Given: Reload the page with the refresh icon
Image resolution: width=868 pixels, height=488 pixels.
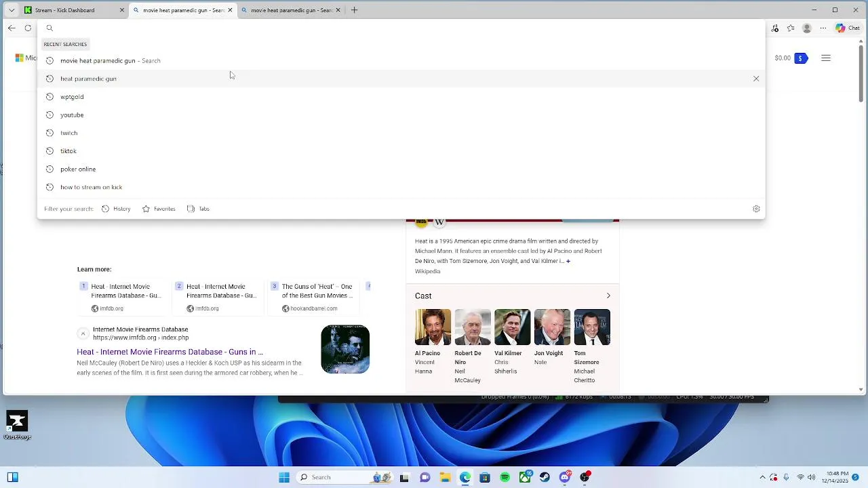Looking at the screenshot, I should [28, 28].
